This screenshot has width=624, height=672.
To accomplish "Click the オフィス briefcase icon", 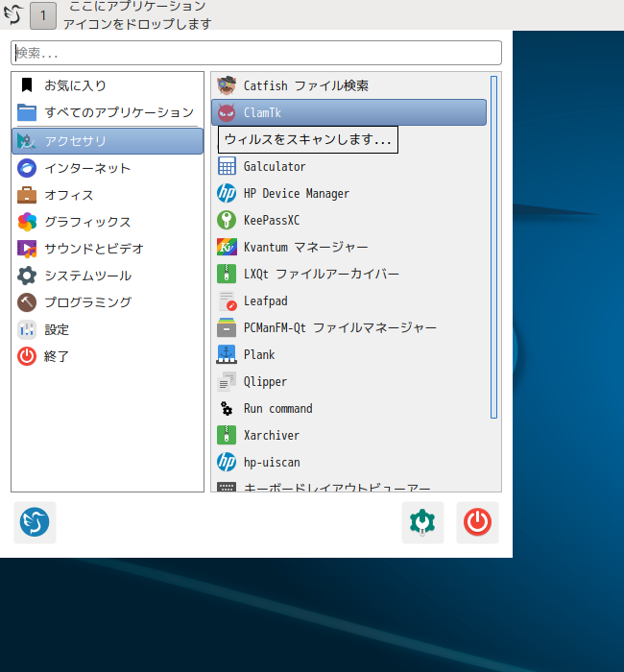I will 27,195.
